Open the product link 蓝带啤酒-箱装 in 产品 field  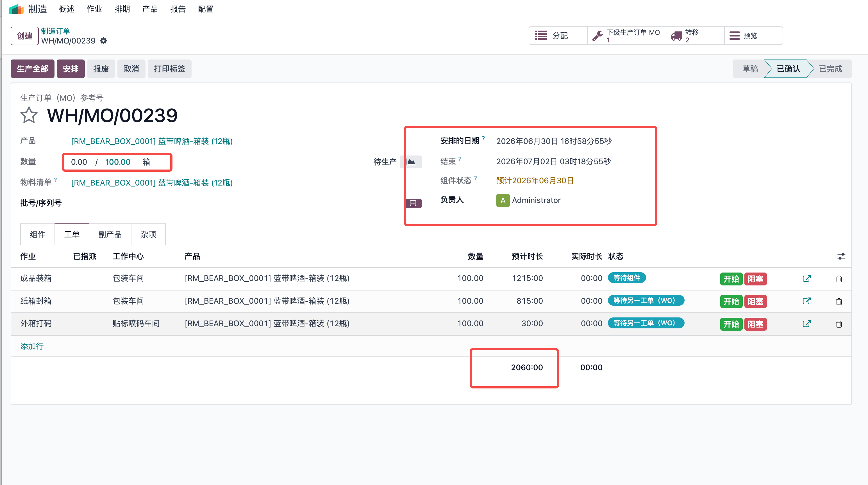coord(152,141)
